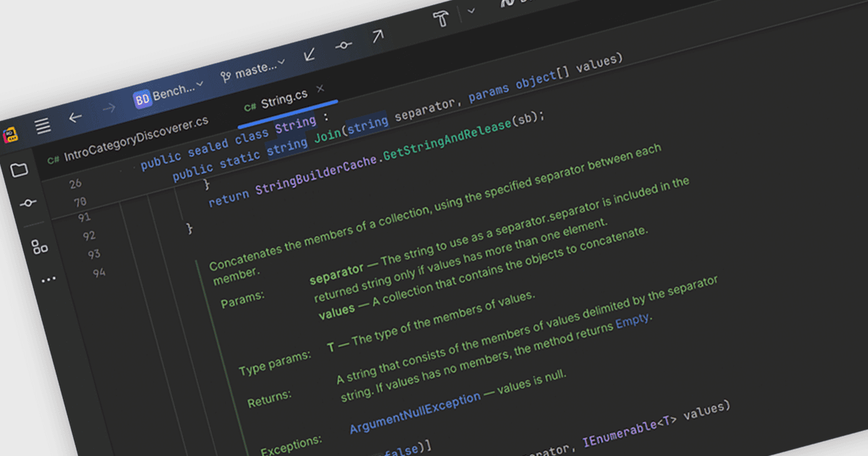Viewport: 868px width, 456px height.
Task: Open the Bench... project dropdown
Action: coord(169,93)
